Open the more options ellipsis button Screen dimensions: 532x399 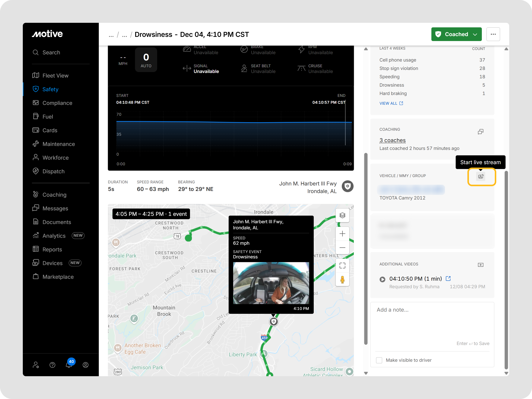coord(493,34)
